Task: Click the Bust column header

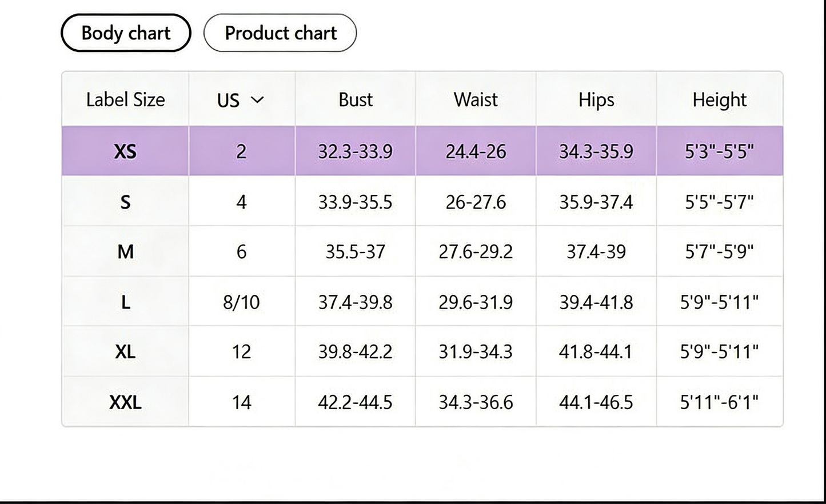Action: click(356, 99)
